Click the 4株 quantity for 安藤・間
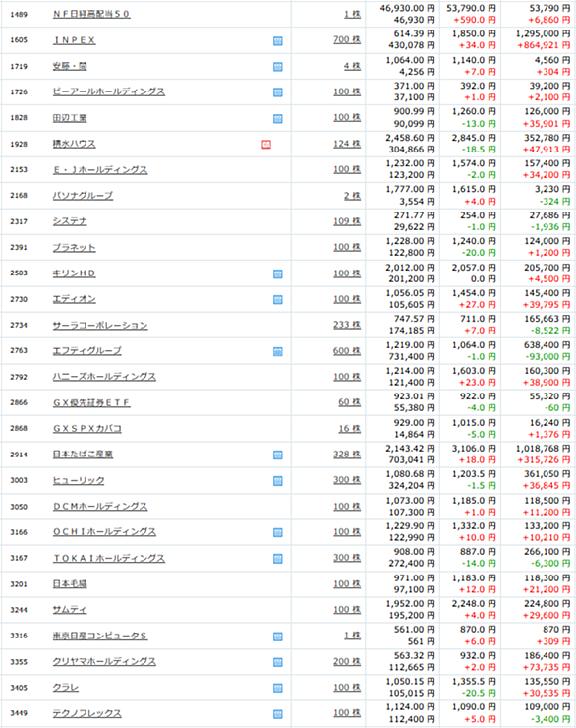Viewport: 576px width, 728px height. (353, 66)
